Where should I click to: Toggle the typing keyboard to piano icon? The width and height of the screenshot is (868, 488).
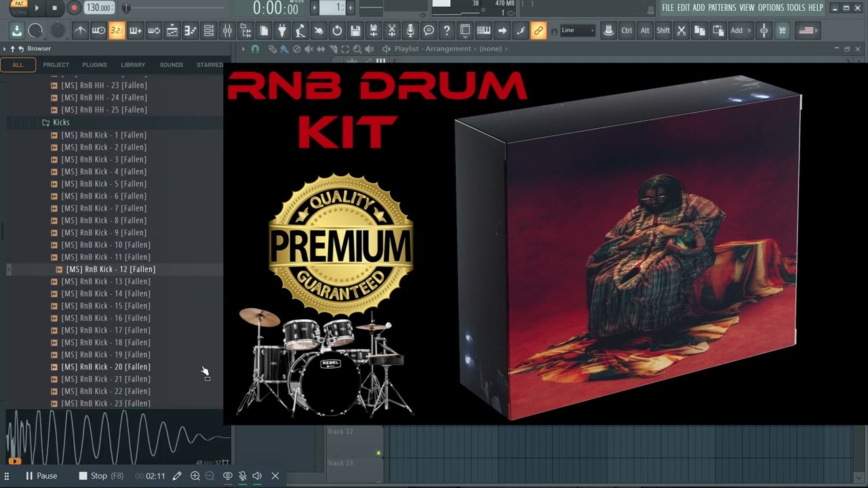(484, 30)
